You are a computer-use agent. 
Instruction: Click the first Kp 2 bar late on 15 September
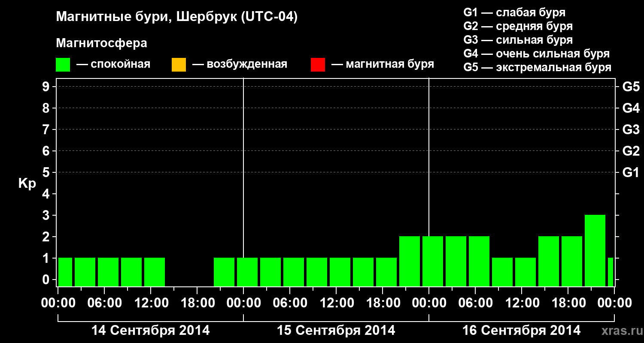[x=410, y=261]
